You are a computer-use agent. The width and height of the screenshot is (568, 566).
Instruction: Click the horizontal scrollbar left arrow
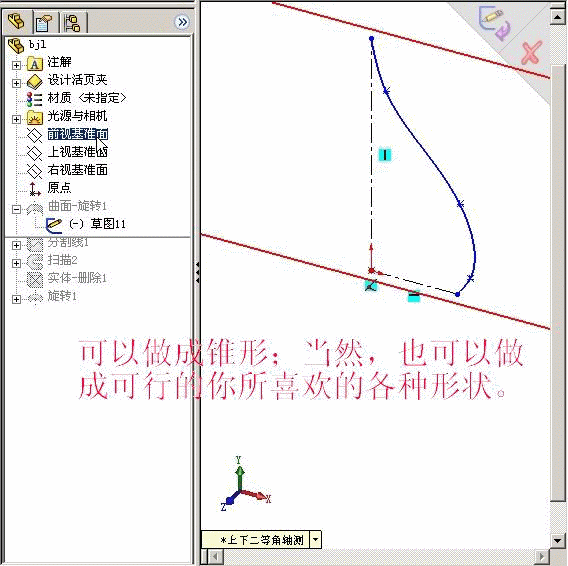point(216,556)
